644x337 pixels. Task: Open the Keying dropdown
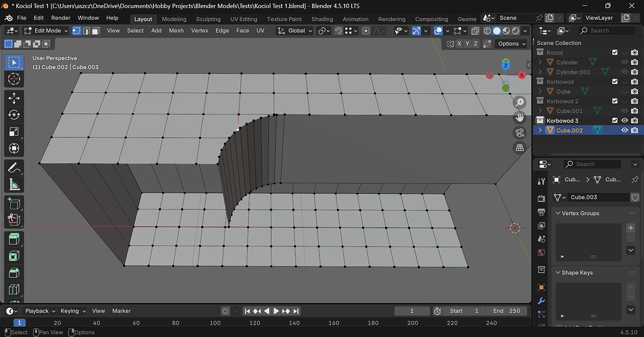[73, 311]
